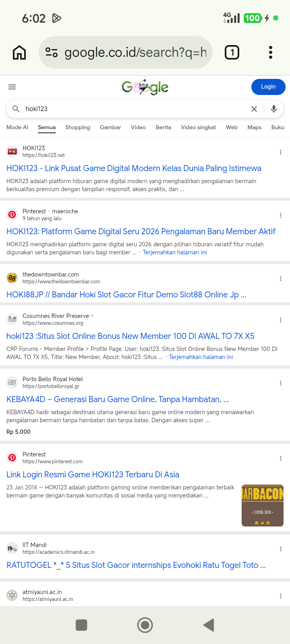Open options for Pinterest www.pinterest.com result
The image size is (290, 644).
pyautogui.click(x=281, y=458)
